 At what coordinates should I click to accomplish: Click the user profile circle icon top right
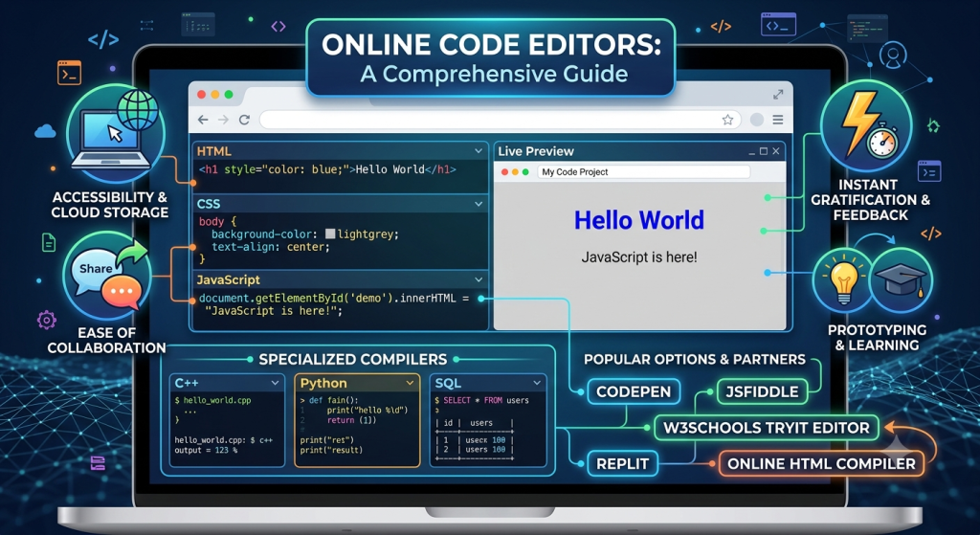coord(893,56)
